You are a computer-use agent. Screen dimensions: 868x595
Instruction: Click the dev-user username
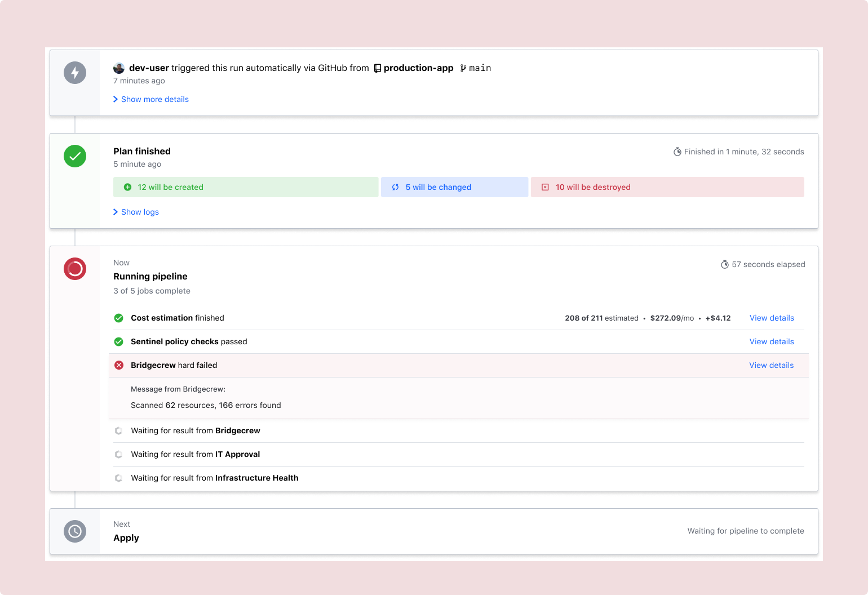tap(149, 68)
